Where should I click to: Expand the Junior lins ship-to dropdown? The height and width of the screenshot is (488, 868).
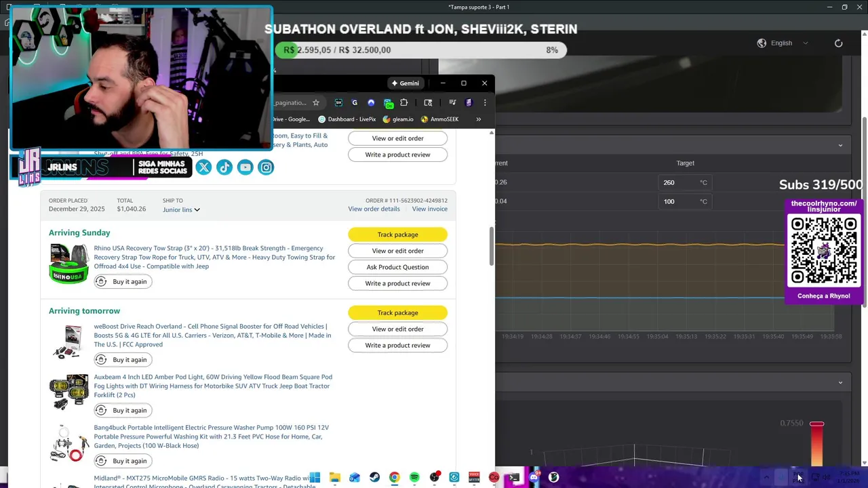tap(181, 210)
